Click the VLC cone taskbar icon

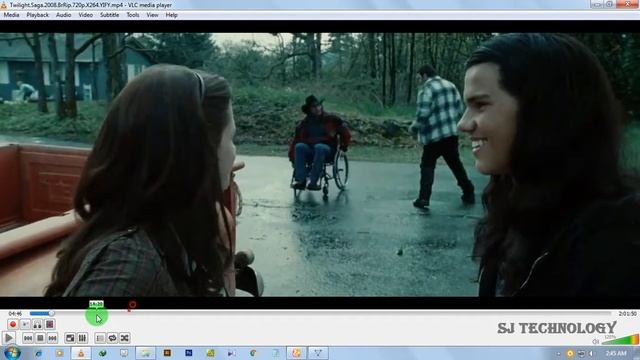pos(81,353)
